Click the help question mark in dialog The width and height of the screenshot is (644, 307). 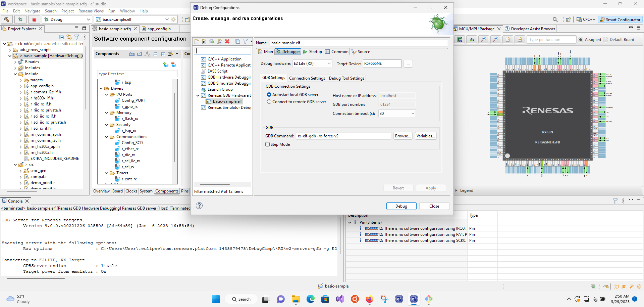199,206
